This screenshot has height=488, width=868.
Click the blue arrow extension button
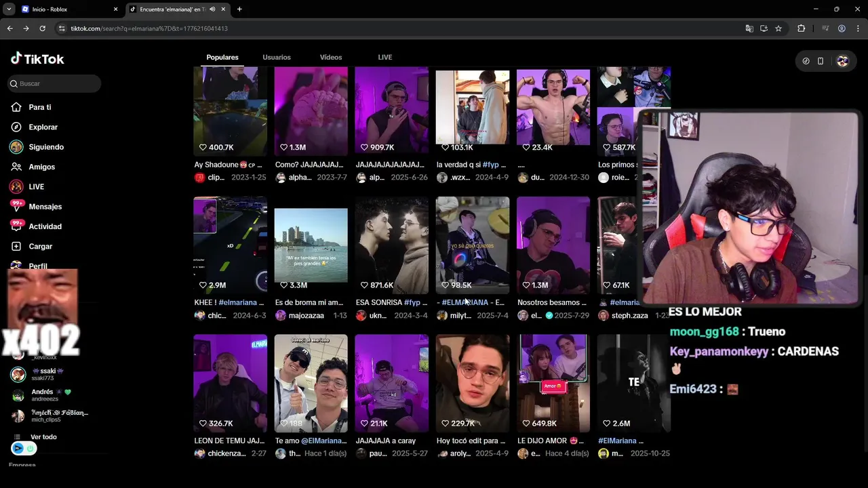[x=18, y=448]
